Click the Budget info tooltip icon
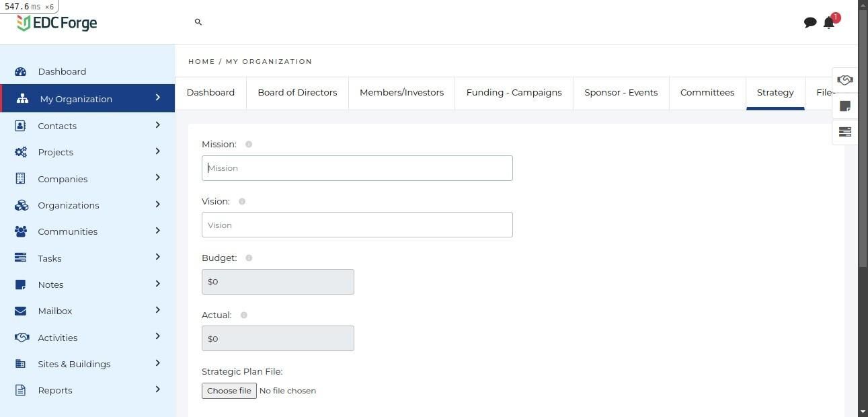 pyautogui.click(x=249, y=258)
